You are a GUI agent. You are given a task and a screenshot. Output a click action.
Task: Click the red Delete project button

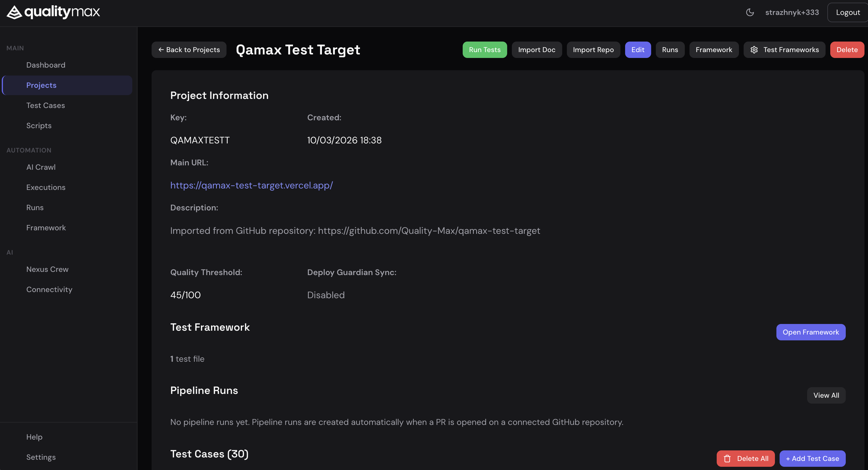tap(847, 49)
